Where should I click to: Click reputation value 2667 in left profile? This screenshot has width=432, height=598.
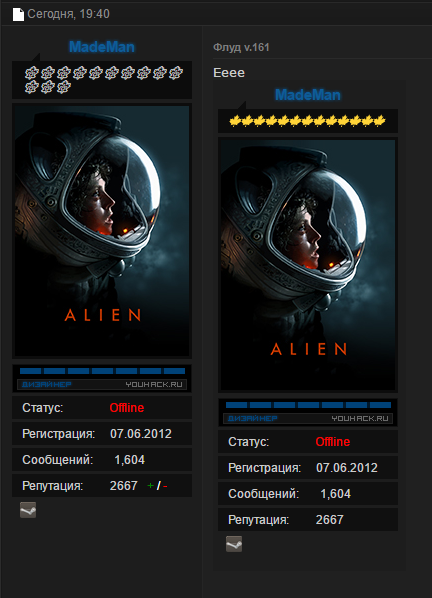click(123, 485)
